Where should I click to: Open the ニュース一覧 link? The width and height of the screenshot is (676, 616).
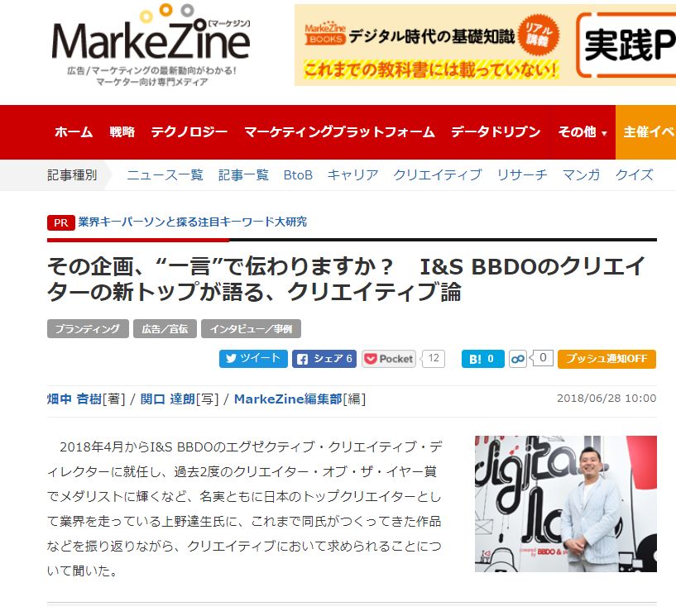(165, 175)
